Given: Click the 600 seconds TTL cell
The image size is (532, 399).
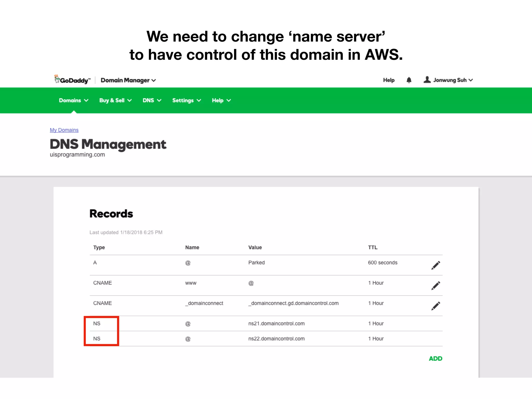Looking at the screenshot, I should point(382,263).
